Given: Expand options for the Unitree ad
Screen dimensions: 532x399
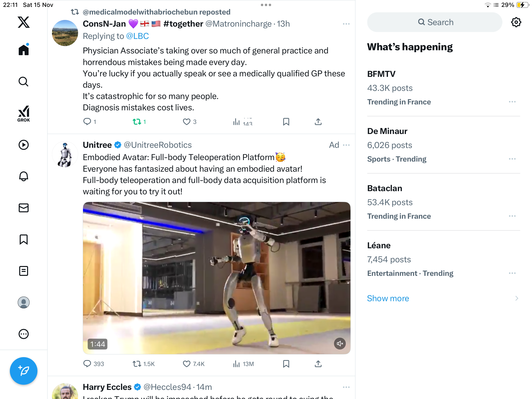Looking at the screenshot, I should tap(346, 145).
